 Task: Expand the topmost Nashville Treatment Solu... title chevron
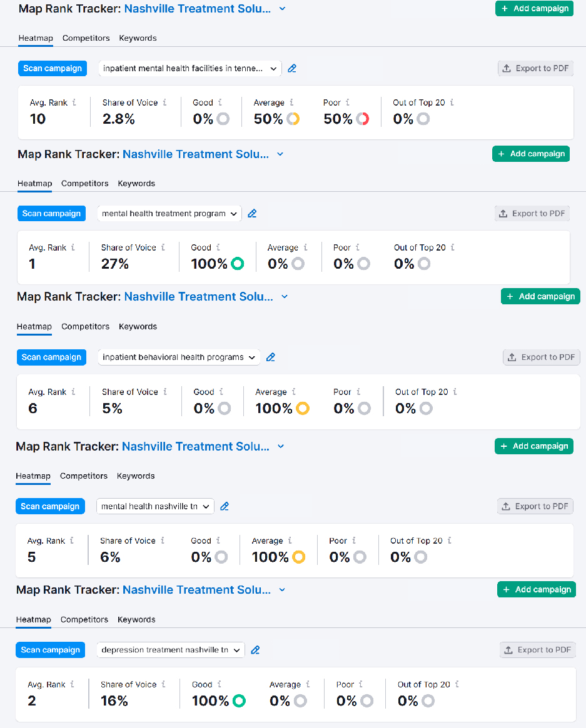pyautogui.click(x=282, y=9)
